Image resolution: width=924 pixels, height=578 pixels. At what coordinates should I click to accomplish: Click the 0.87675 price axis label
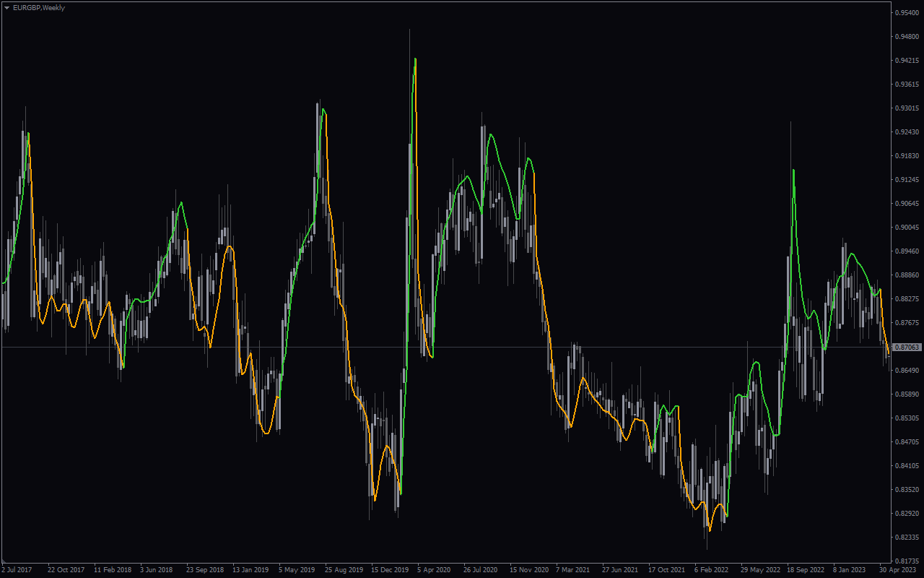(x=907, y=323)
